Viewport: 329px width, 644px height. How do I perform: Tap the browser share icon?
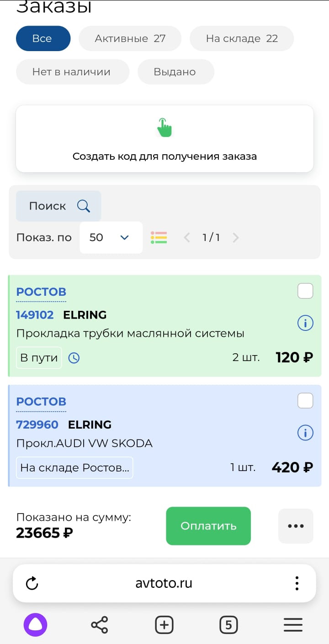coord(100,624)
